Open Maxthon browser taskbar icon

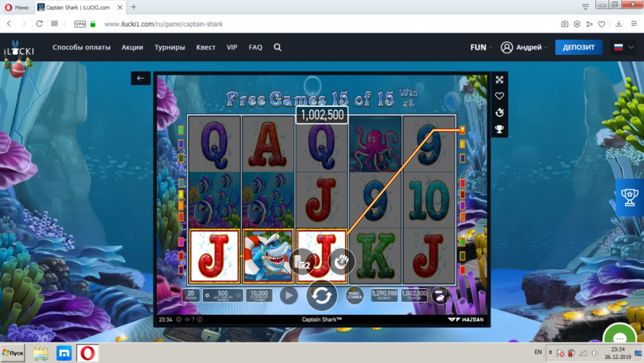pyautogui.click(x=64, y=353)
